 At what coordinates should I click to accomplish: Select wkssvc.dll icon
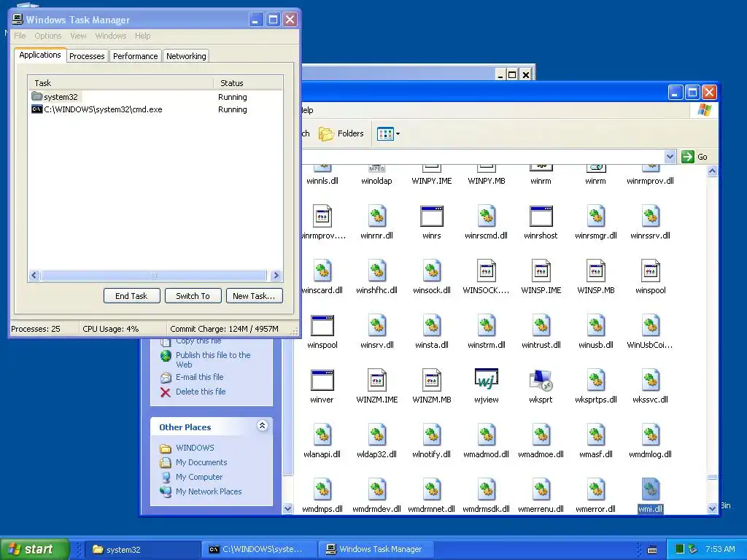(x=650, y=381)
